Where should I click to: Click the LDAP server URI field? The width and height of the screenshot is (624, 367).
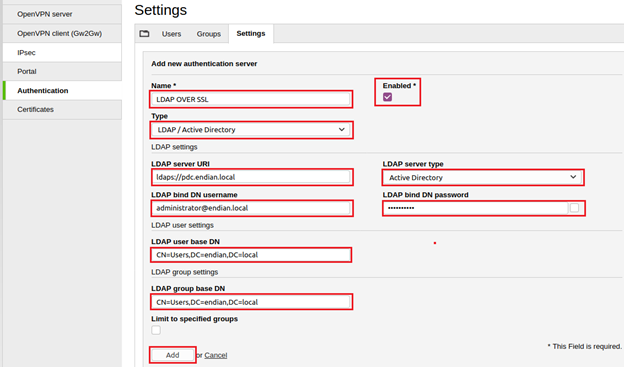click(252, 177)
